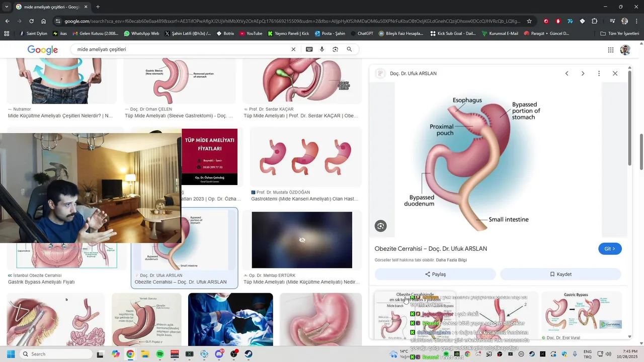
Task: Open the Daha Fazla Bilgi link
Action: [x=451, y=260]
